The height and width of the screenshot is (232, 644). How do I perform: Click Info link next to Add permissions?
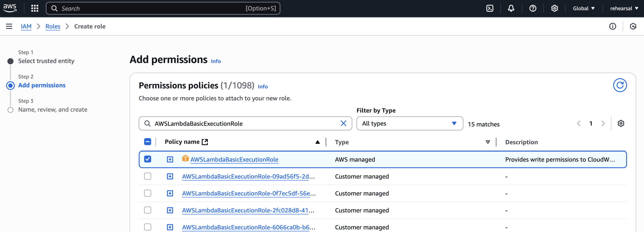(216, 61)
